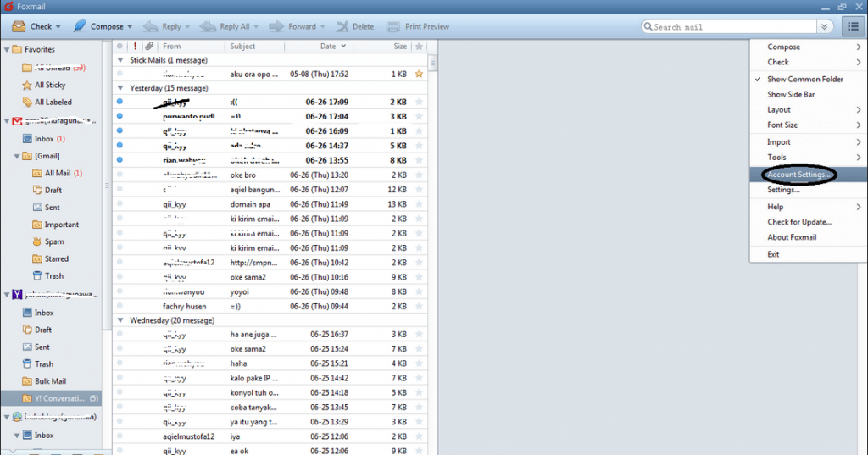This screenshot has height=455, width=868.
Task: Toggle Show Common Folder check option
Action: pyautogui.click(x=805, y=79)
